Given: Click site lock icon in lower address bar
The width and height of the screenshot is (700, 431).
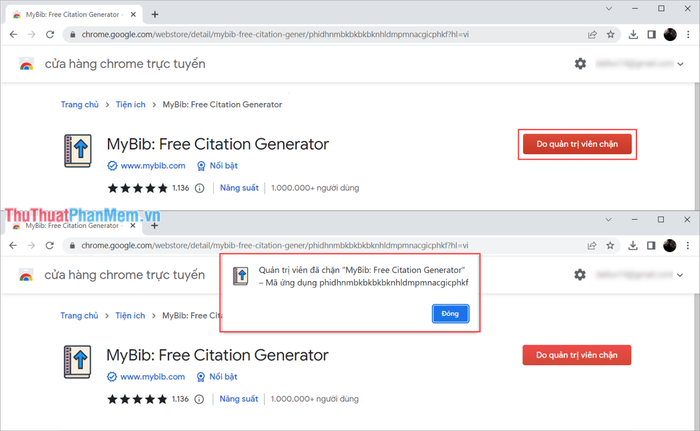Looking at the screenshot, I should 72,245.
